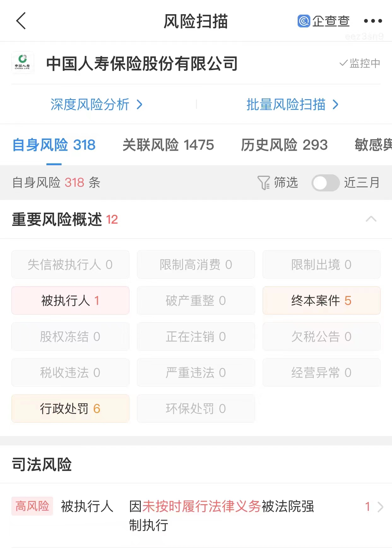This screenshot has width=392, height=556.
Task: Switch to the 历史风险 293 tab
Action: pos(284,145)
